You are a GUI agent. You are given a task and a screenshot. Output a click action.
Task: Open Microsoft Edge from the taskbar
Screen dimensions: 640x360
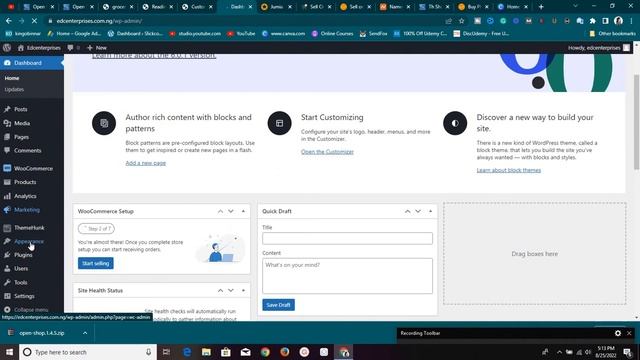pyautogui.click(x=187, y=352)
